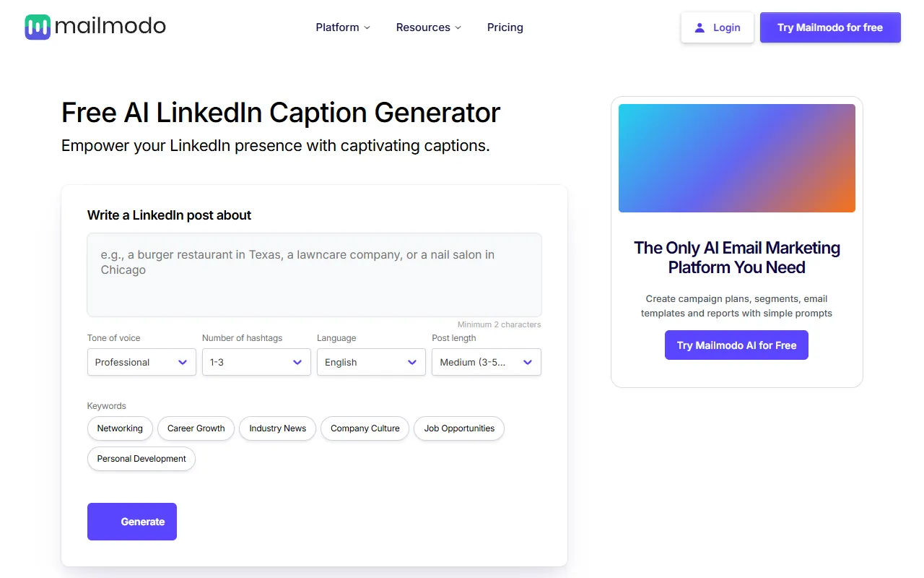Click the gradient banner image

pos(736,158)
